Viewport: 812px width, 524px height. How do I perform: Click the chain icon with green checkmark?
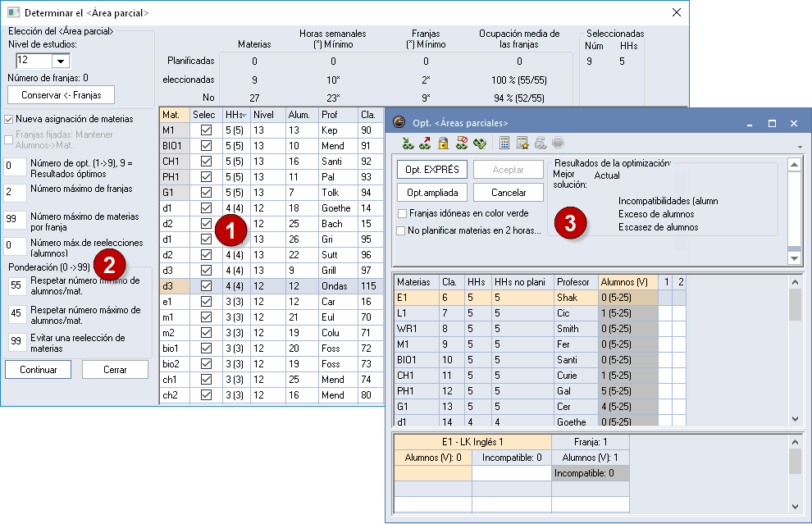(480, 143)
